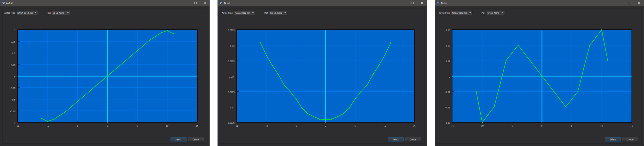Open Plot dropdown showing CD vs Alpha
This screenshot has height=146, width=644.
(x=278, y=13)
